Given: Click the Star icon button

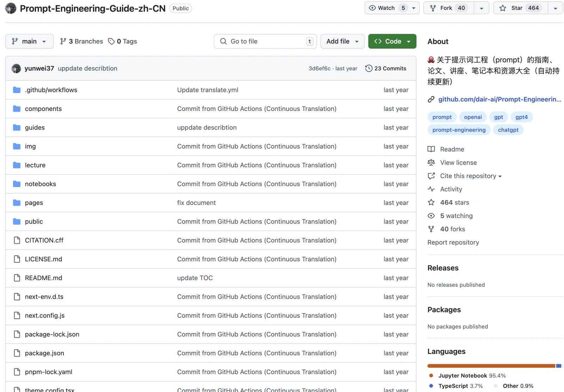Looking at the screenshot, I should (521, 8).
